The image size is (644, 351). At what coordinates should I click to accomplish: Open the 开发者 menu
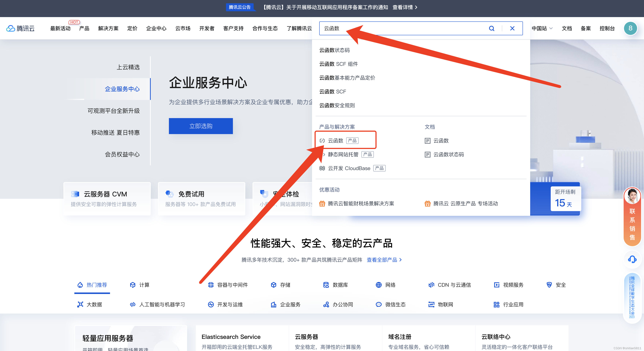(x=207, y=28)
